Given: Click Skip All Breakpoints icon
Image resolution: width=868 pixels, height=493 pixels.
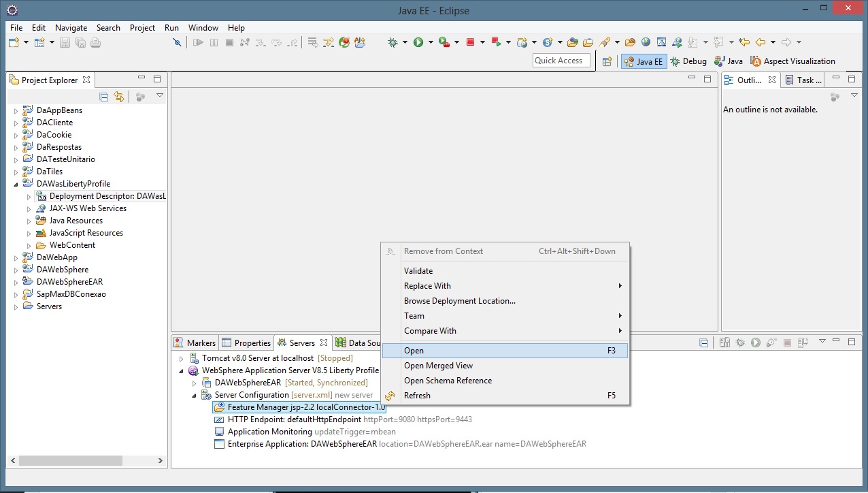Looking at the screenshot, I should click(177, 42).
